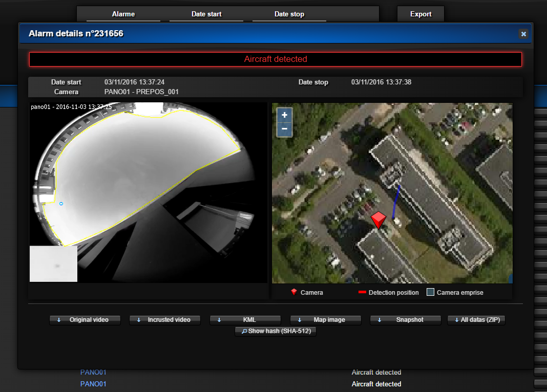The image size is (547, 392).
Task: Select the red camera marker on the map
Action: [x=378, y=220]
